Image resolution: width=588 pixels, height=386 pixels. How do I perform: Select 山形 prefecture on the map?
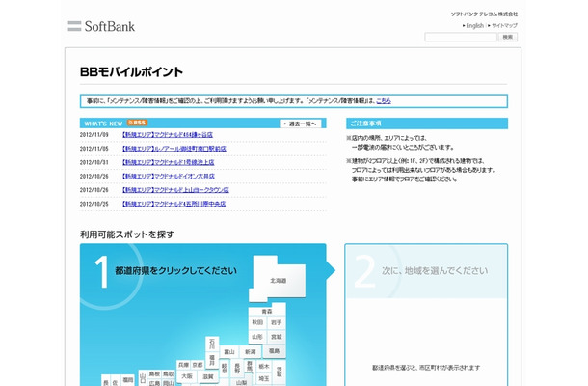point(257,337)
